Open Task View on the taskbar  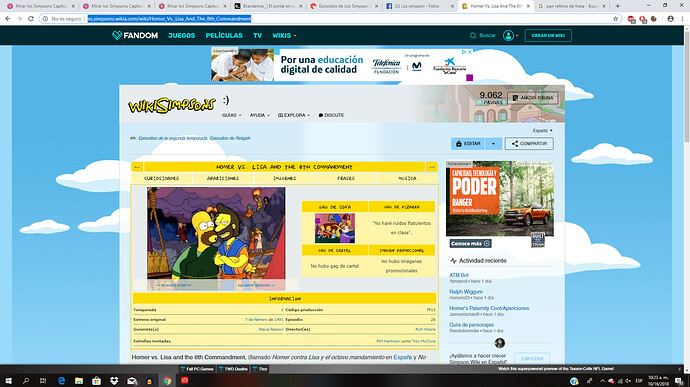tap(43, 381)
